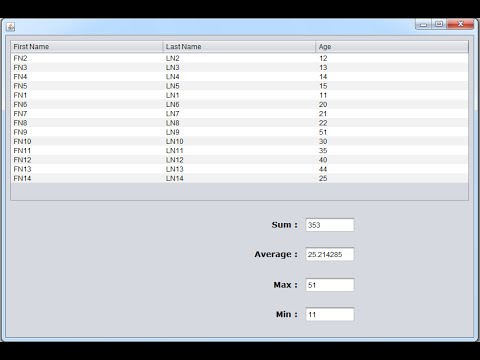Screen dimensions: 480x360
Task: Pick the age cell showing 21
Action: pos(392,114)
